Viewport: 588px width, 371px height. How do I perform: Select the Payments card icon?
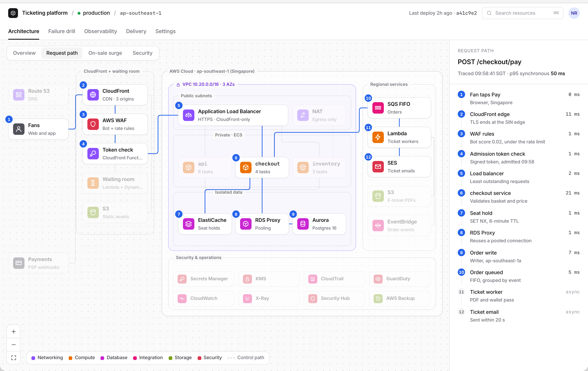(19, 263)
